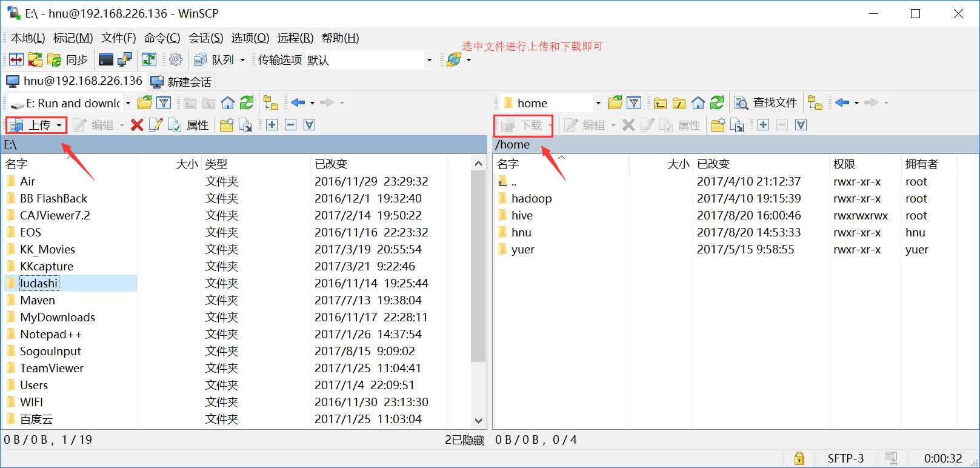
Task: Open in PuTTY icon with lightning bolt
Action: tap(125, 59)
